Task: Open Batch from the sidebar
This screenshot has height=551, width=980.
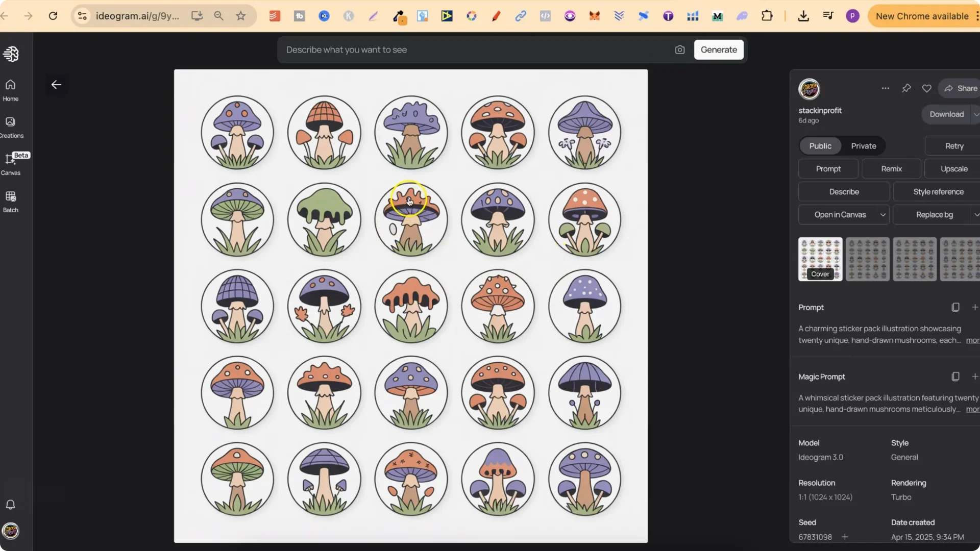Action: (10, 201)
